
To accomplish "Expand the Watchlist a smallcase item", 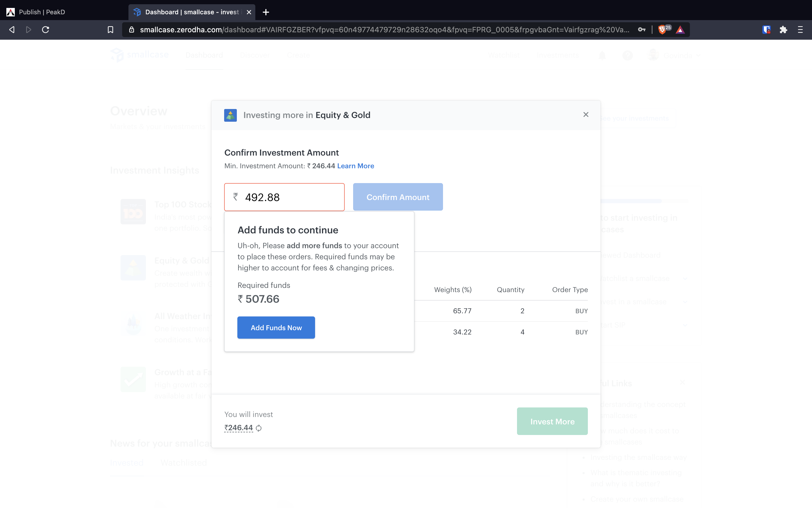I will coord(685,279).
